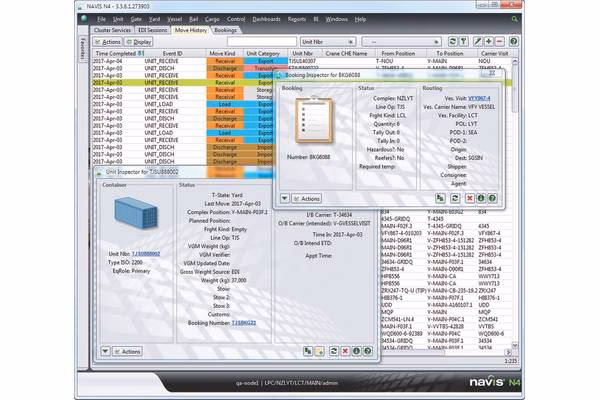Click sort indicator on Time Completed column

(x=141, y=54)
